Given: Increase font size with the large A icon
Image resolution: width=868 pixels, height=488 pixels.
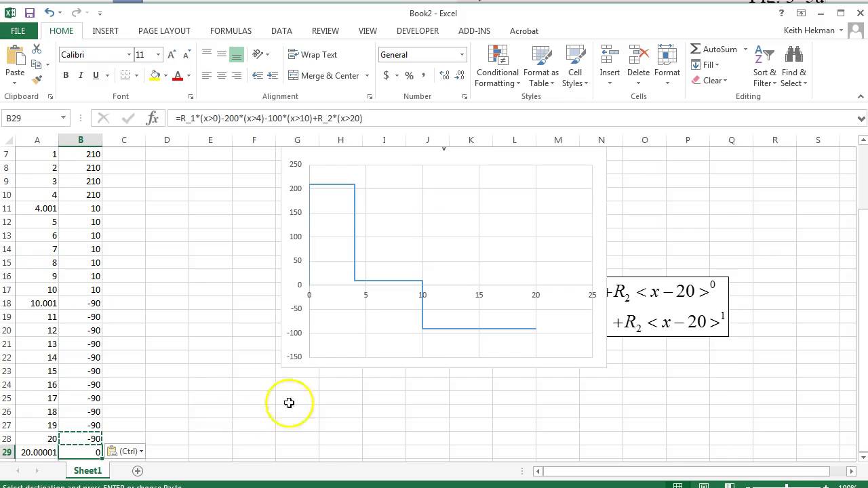Looking at the screenshot, I should pos(172,55).
